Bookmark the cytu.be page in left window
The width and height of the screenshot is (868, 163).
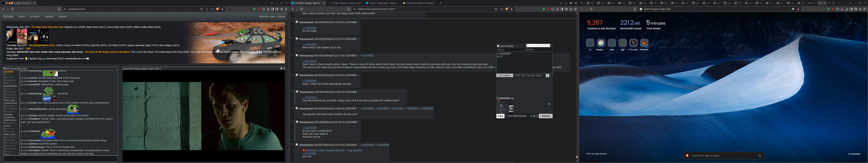[x=59, y=9]
